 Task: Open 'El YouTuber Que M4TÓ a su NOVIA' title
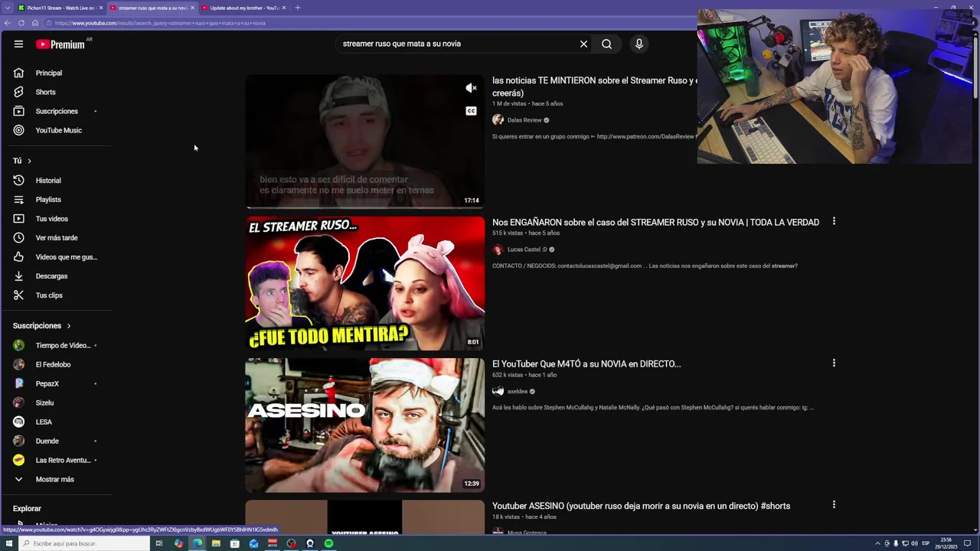pos(586,364)
